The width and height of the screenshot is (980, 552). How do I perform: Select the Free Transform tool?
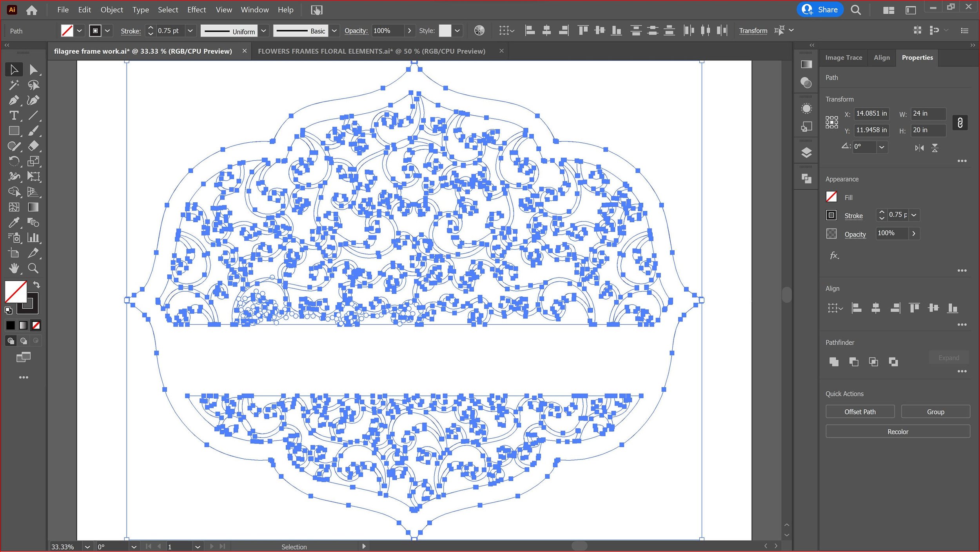coord(33,177)
